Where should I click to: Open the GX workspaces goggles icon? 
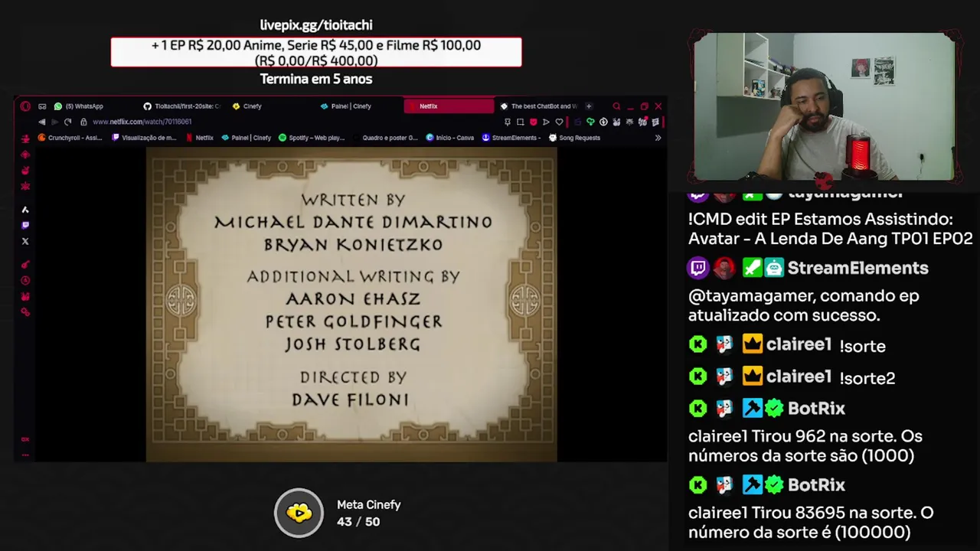click(42, 106)
